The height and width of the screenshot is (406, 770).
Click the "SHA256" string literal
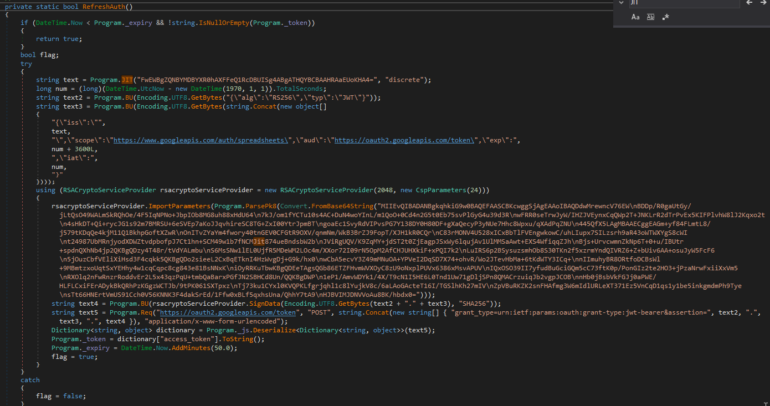click(475, 303)
